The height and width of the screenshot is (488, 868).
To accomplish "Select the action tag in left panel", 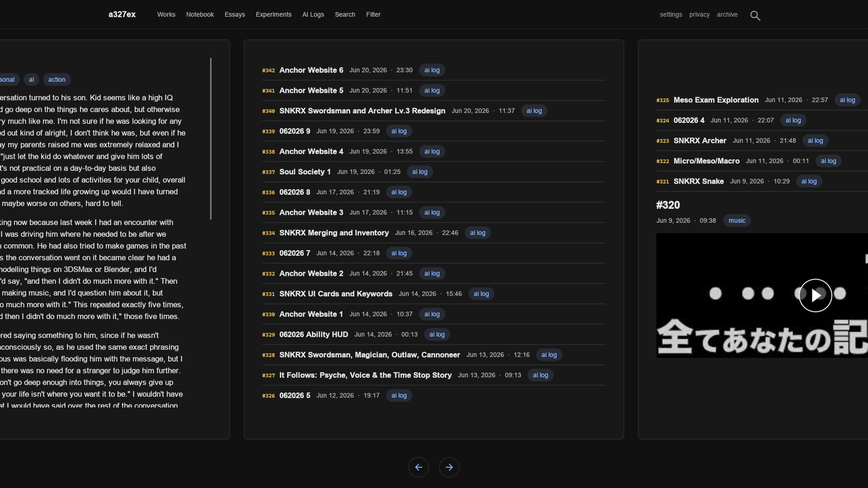I will coord(57,80).
